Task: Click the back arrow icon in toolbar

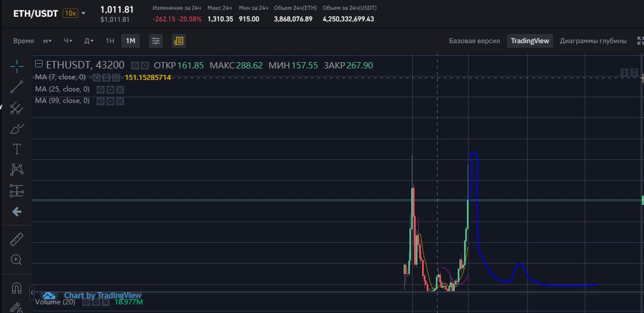Action: [x=17, y=212]
